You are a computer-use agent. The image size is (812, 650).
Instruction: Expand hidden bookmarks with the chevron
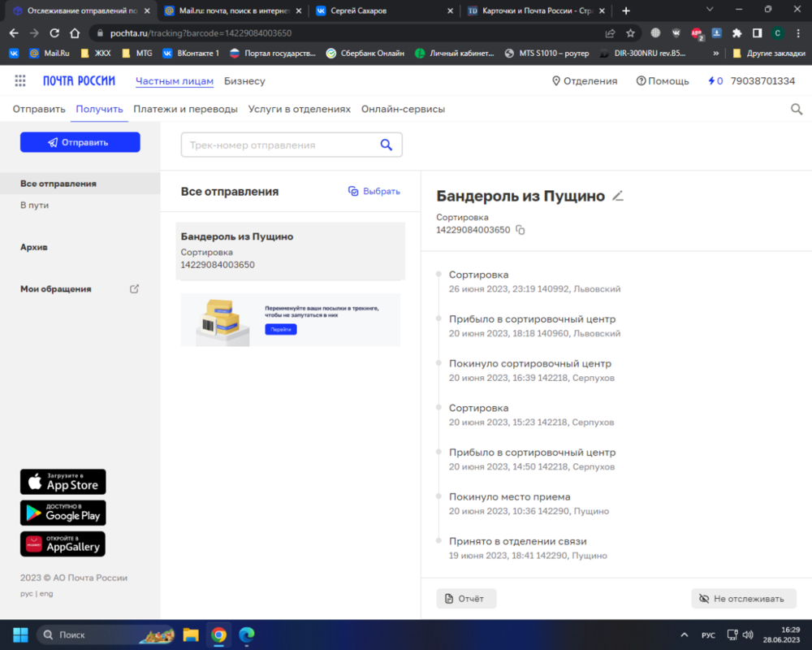pos(715,54)
